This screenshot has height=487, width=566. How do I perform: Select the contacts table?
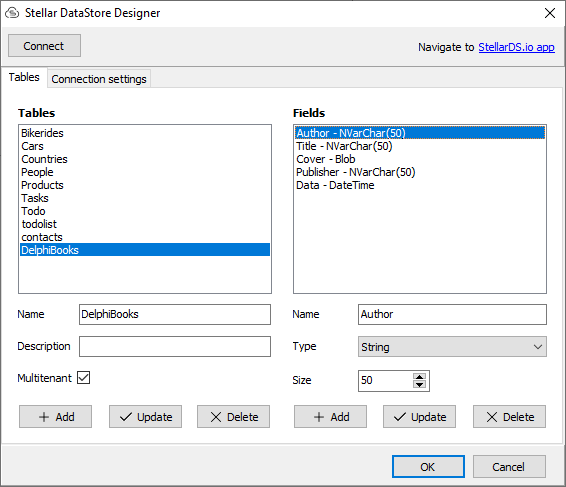(x=145, y=237)
